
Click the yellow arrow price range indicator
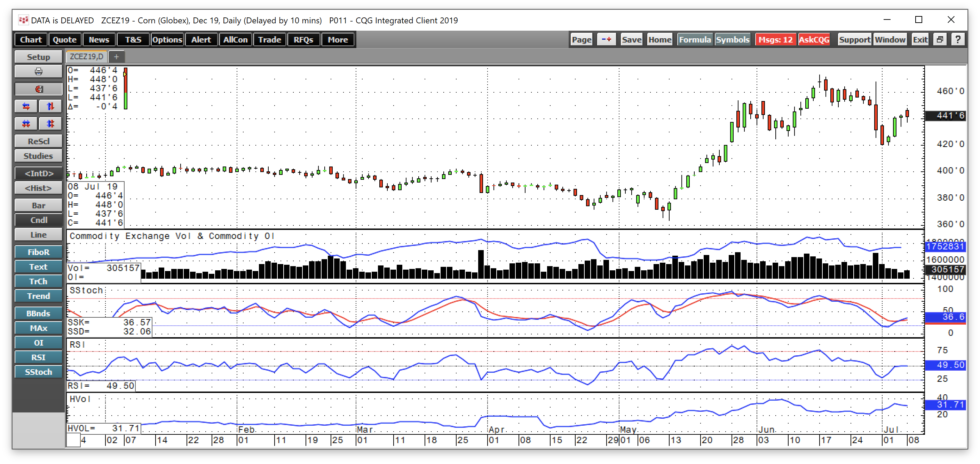point(125,74)
